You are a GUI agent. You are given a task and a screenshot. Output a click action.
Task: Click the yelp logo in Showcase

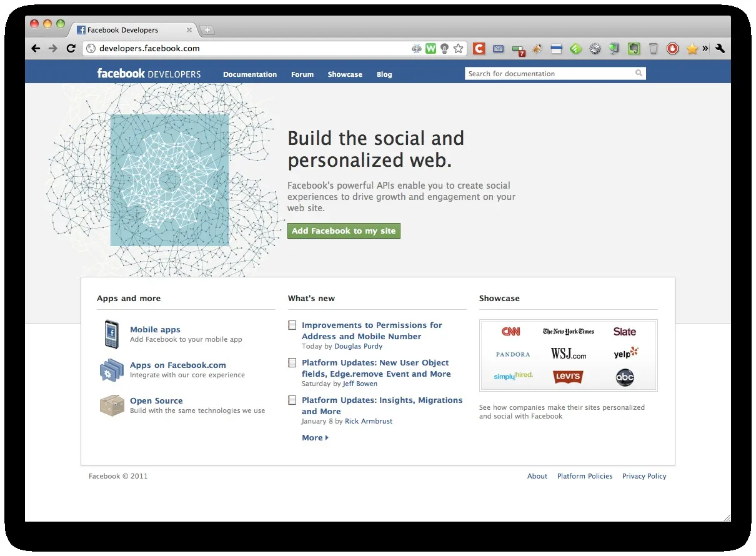[x=625, y=354]
